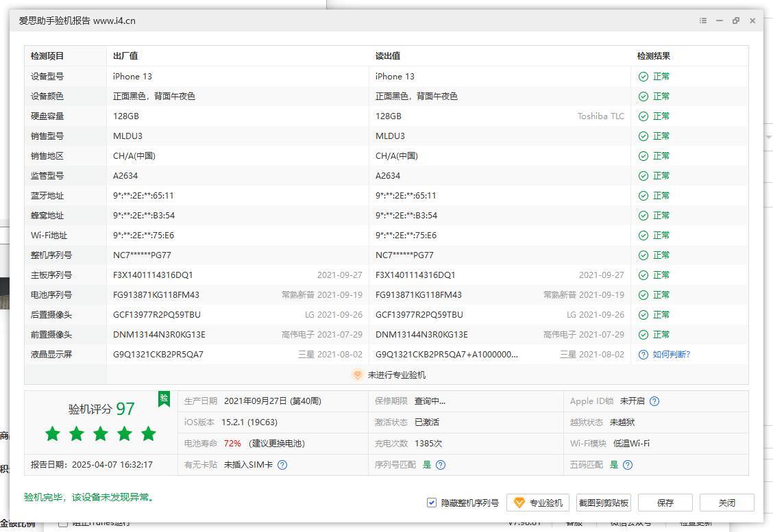
Task: Click the 未越狱 jailbreak status
Action: 622,422
